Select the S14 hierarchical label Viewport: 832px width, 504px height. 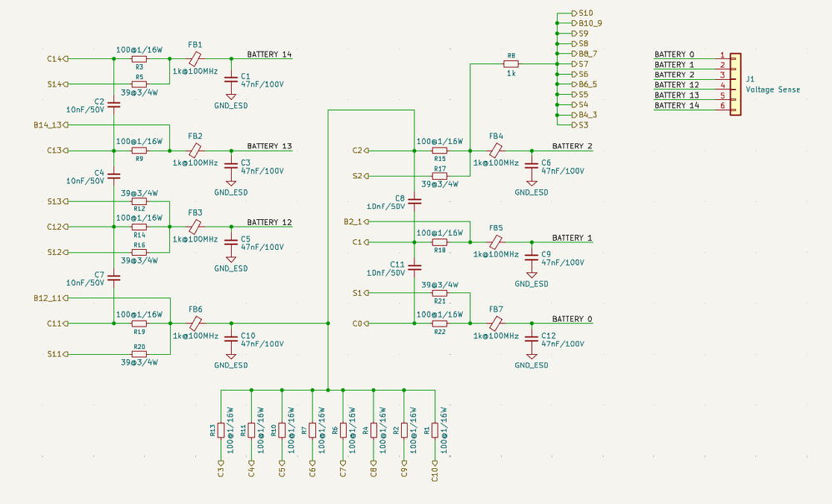[x=58, y=84]
